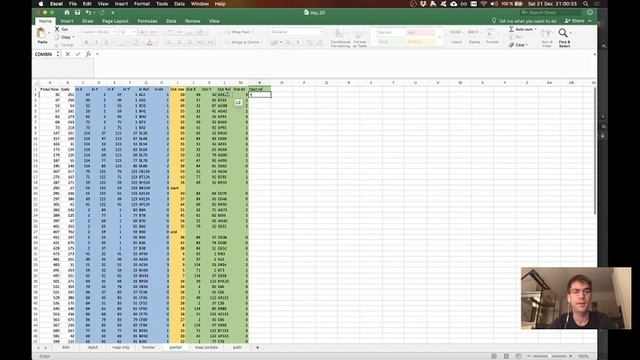
Task: Open the font size dropdown
Action: (134, 32)
